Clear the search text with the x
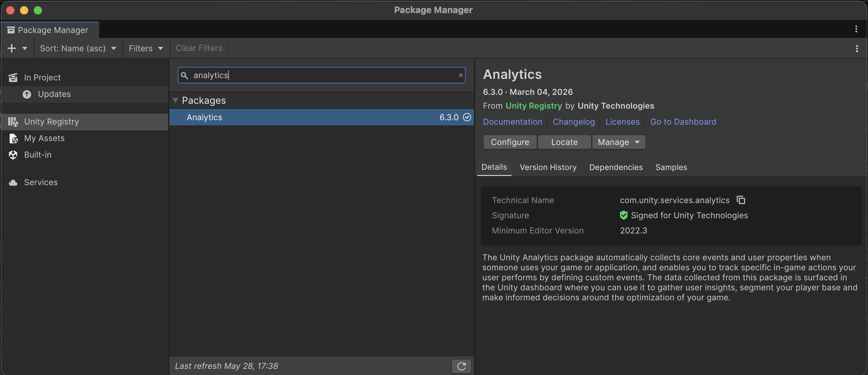This screenshot has height=375, width=868. coord(461,75)
